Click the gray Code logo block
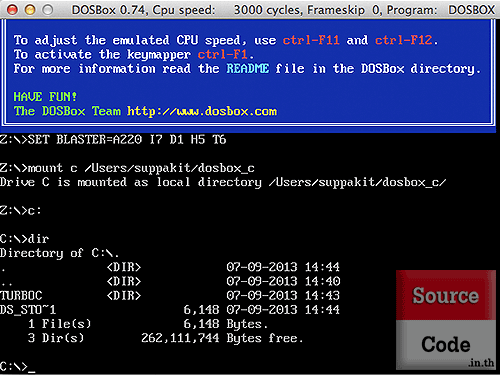 coord(446,344)
